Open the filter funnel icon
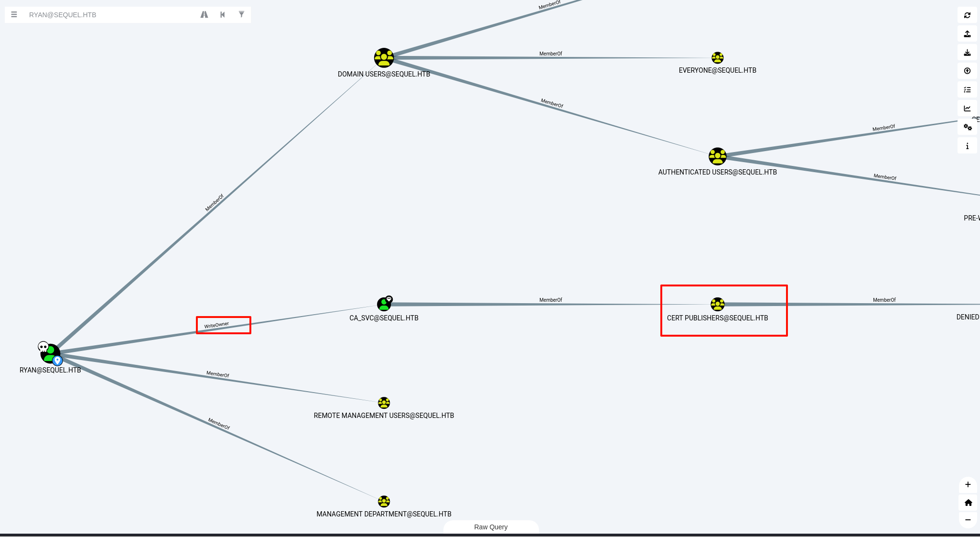The height and width of the screenshot is (537, 980). click(x=241, y=15)
